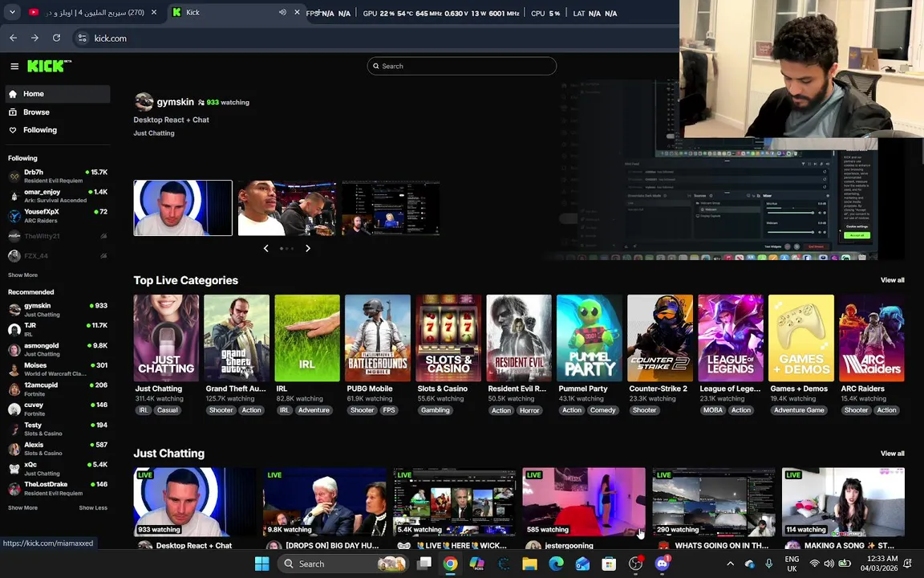Expand Following list with Show More
The width and height of the screenshot is (924, 578).
click(22, 275)
